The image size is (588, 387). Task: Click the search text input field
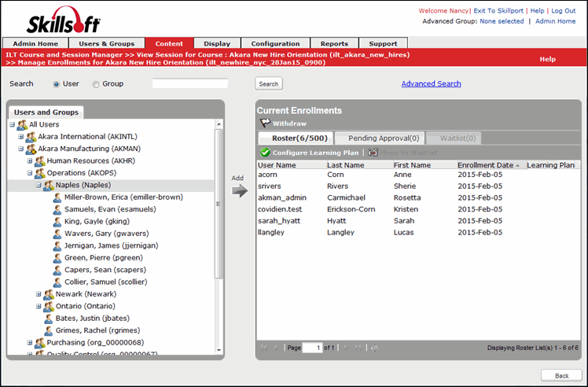(x=189, y=83)
